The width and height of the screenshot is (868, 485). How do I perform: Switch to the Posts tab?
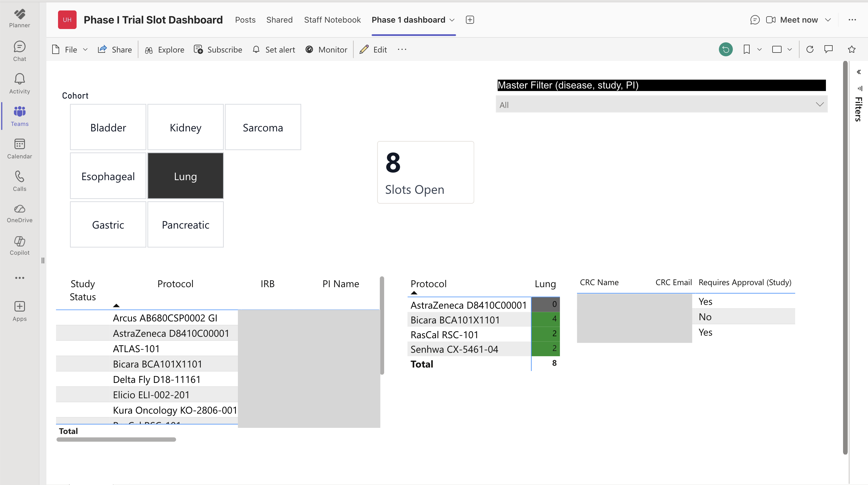click(245, 20)
